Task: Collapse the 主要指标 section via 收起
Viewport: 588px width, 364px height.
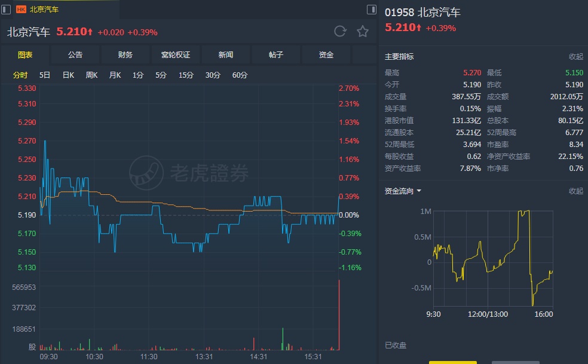Action: [576, 57]
